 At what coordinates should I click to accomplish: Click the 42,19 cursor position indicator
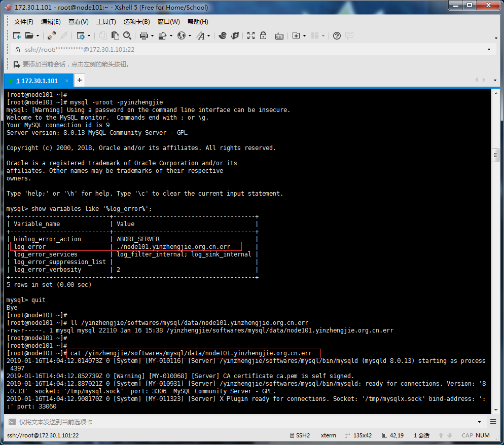coord(393,435)
